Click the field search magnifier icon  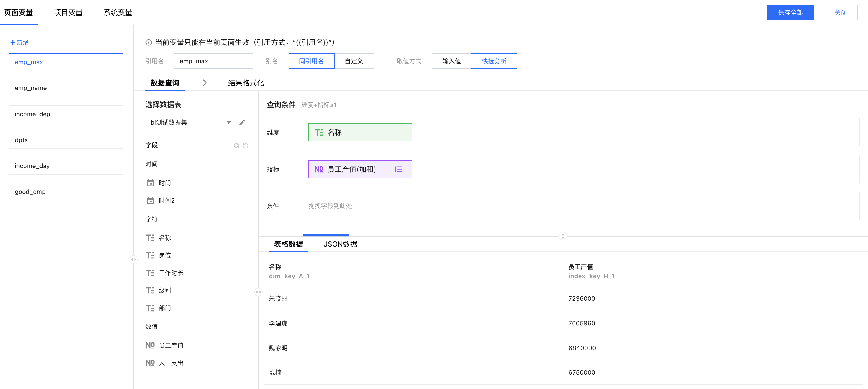236,146
